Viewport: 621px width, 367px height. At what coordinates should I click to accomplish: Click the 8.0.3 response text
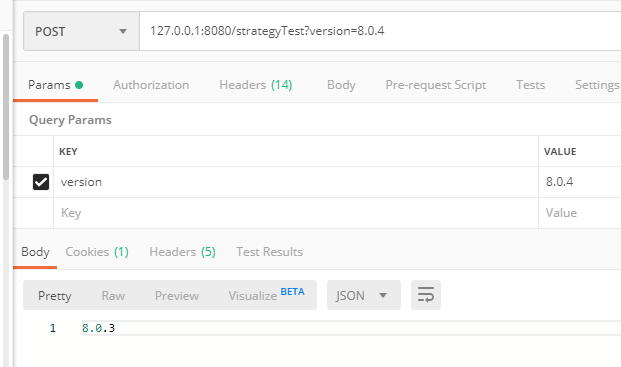99,328
